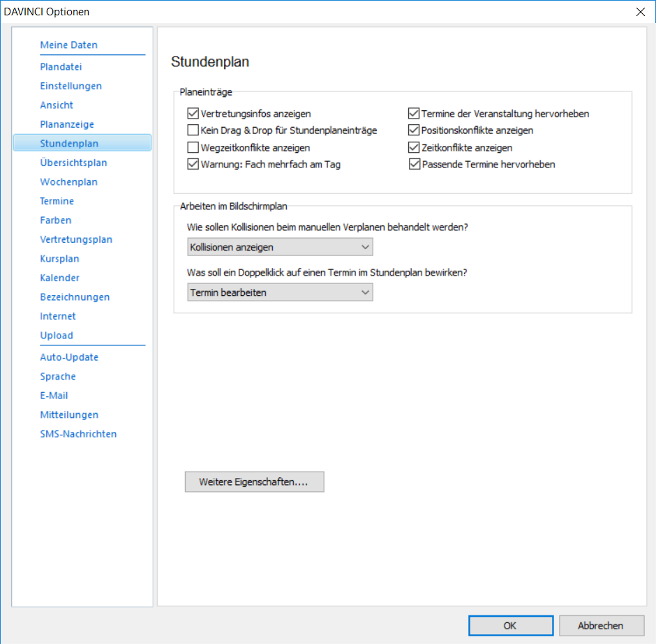This screenshot has width=656, height=644.
Task: Switch to Internet settings
Action: click(58, 317)
